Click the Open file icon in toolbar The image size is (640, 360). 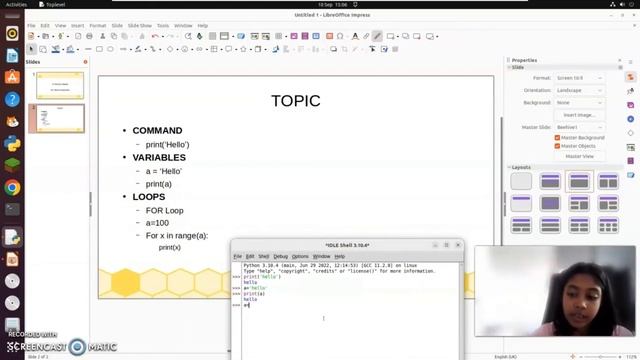[x=45, y=36]
